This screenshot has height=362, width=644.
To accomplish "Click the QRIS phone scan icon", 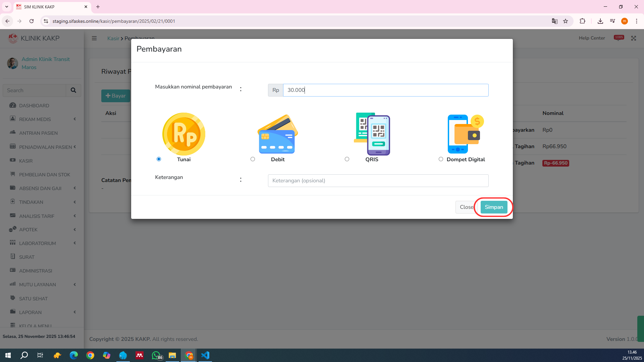I will click(372, 134).
